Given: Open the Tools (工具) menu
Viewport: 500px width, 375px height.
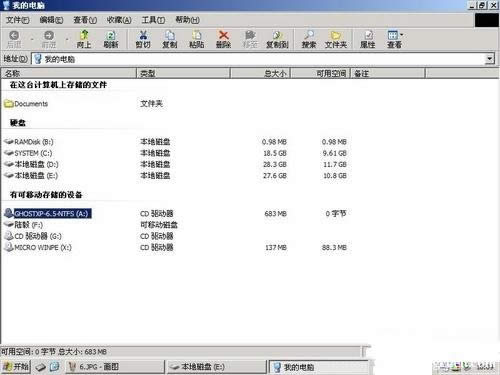Looking at the screenshot, I should [x=153, y=20].
